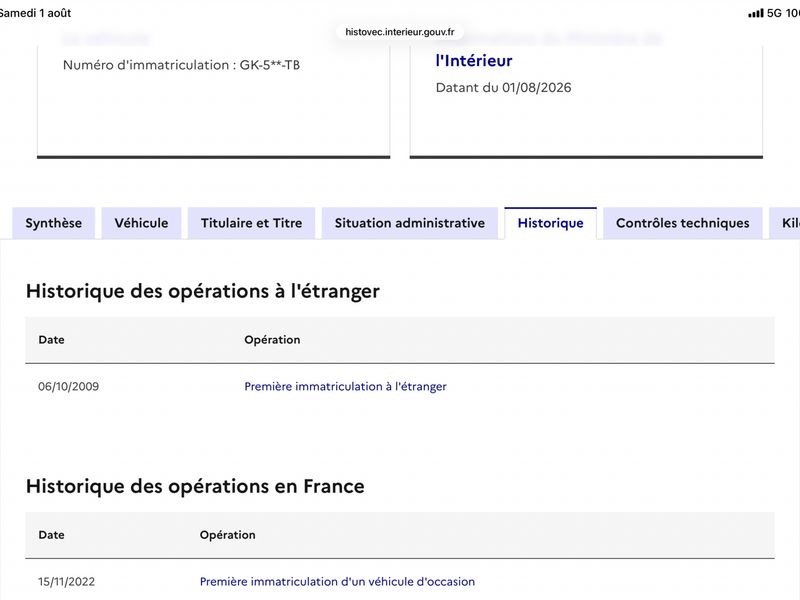Tap the cellular signal strength icon
The width and height of the screenshot is (800, 600).
756,13
